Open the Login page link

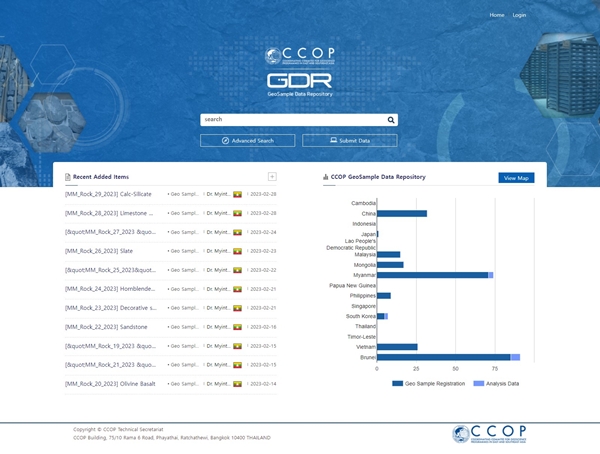pyautogui.click(x=519, y=15)
